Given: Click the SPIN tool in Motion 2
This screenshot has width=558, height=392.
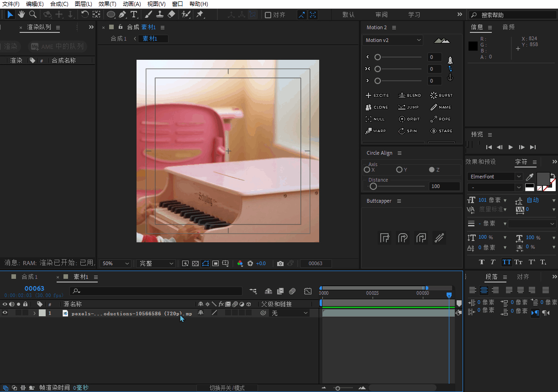Looking at the screenshot, I should 407,131.
